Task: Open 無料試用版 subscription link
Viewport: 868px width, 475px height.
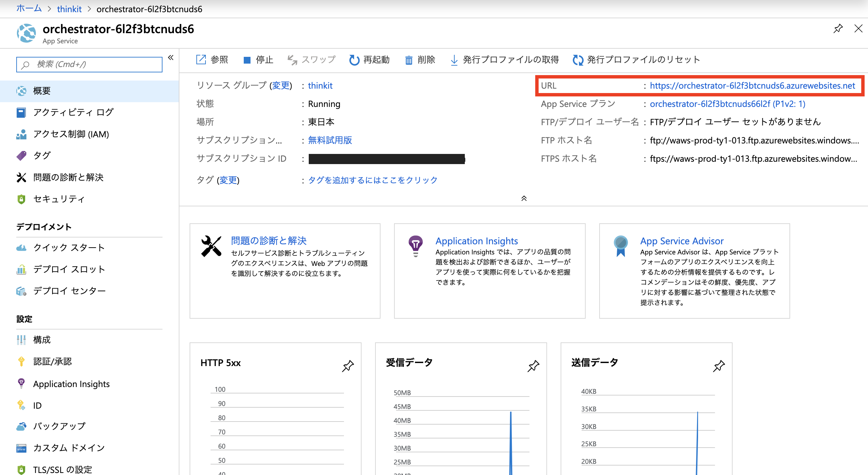Action: 330,140
